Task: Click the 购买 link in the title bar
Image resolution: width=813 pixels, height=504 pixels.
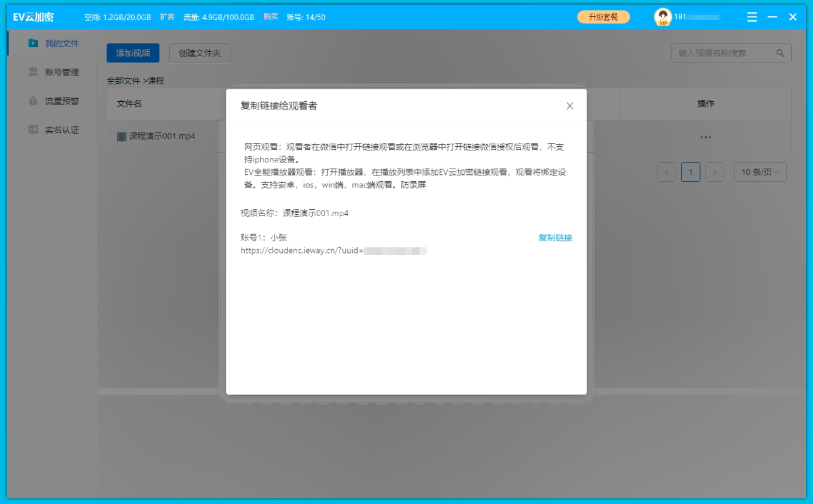Action: coord(270,17)
